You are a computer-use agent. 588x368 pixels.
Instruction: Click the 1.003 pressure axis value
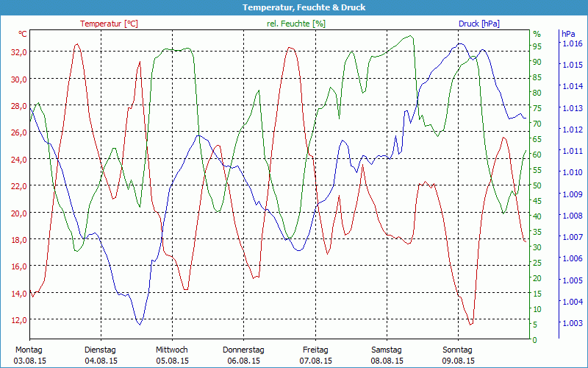572,323
